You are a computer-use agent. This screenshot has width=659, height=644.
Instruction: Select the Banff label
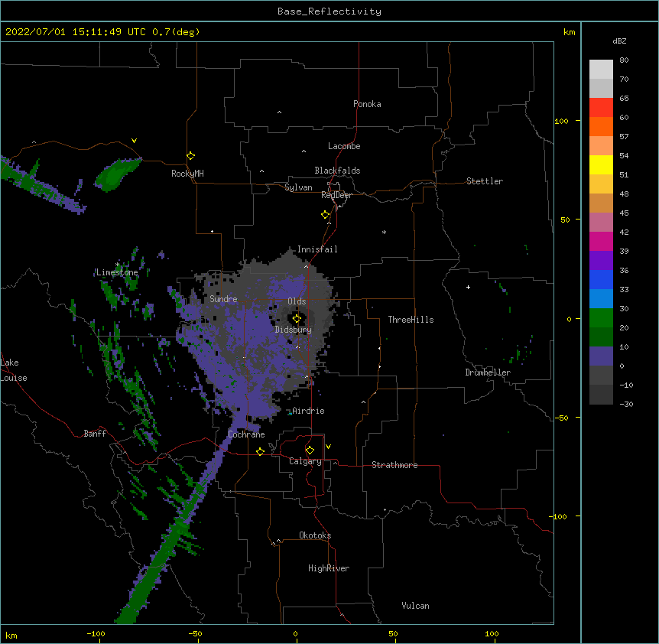[x=95, y=434]
